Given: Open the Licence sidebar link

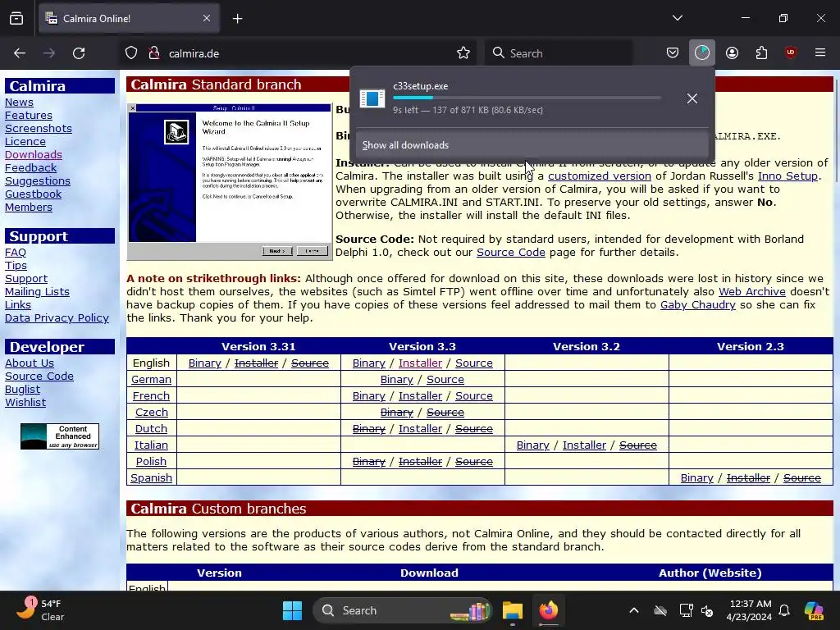Looking at the screenshot, I should coord(25,141).
